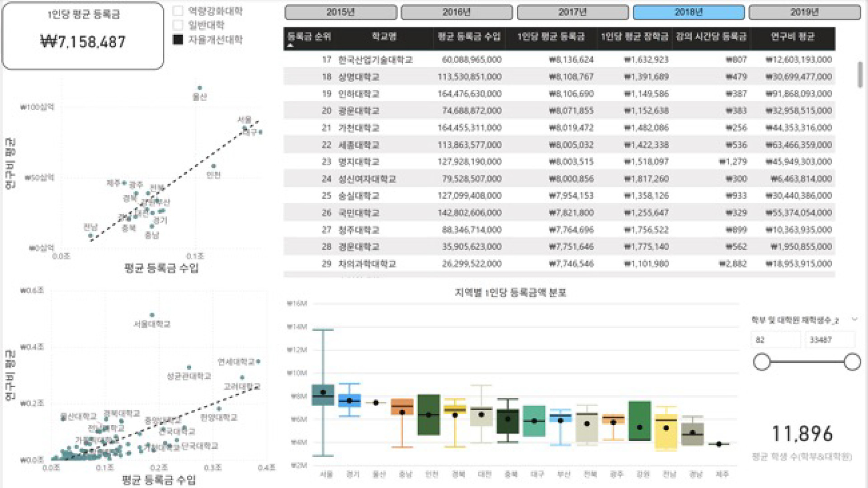Click the 울산 point in the upper scatter plot
Viewport: 868px width, 488px height.
pyautogui.click(x=199, y=88)
